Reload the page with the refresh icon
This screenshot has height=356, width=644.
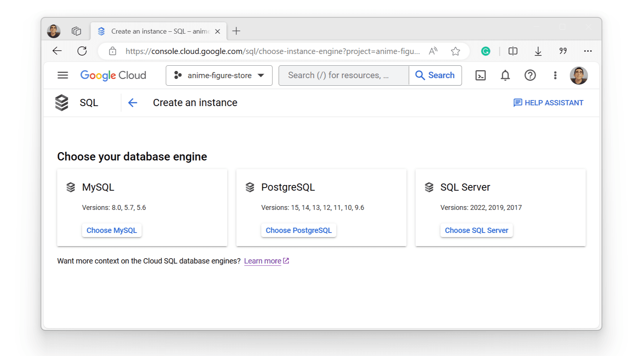click(82, 51)
